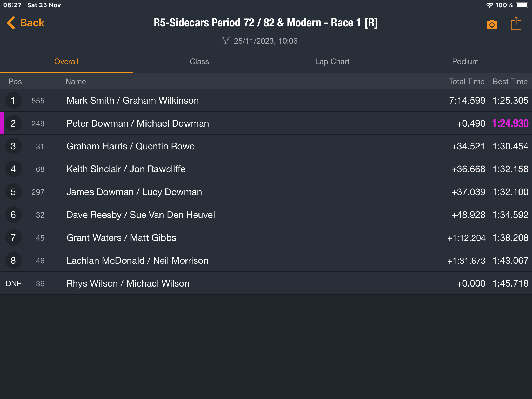Sort by Best Time column header

[510, 82]
